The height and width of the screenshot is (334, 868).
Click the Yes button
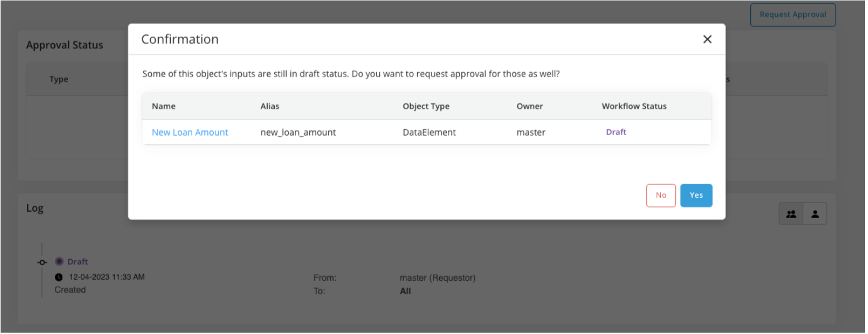(x=696, y=196)
